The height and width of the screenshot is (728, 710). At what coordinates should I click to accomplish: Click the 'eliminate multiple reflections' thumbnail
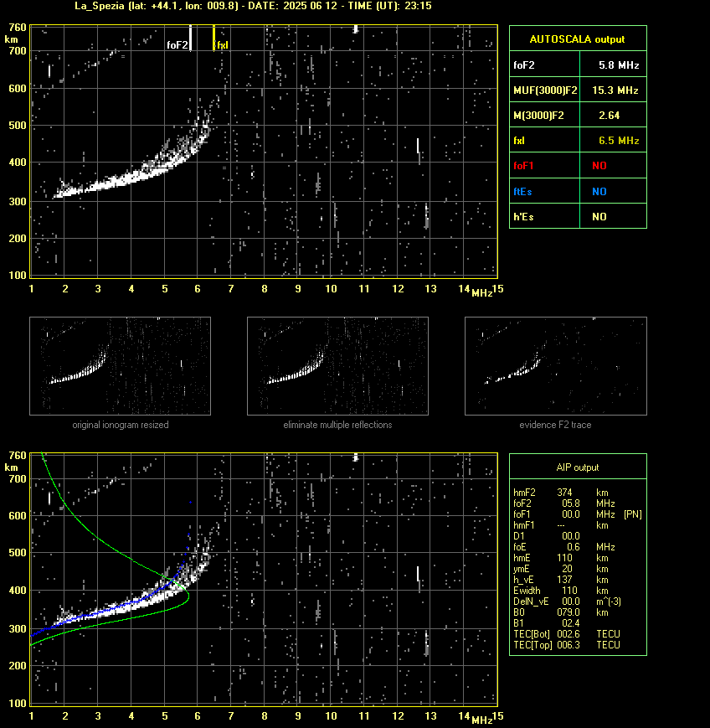337,366
